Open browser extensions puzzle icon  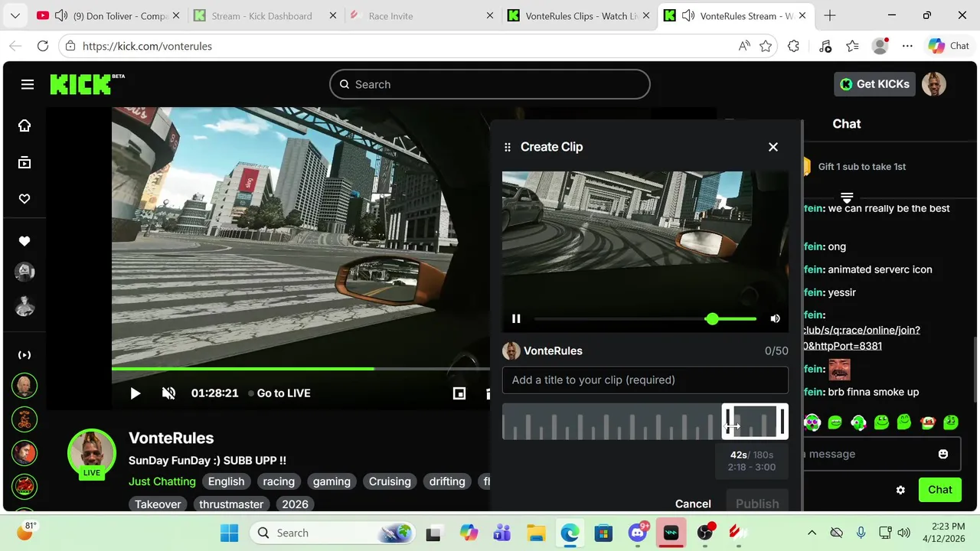coord(793,46)
